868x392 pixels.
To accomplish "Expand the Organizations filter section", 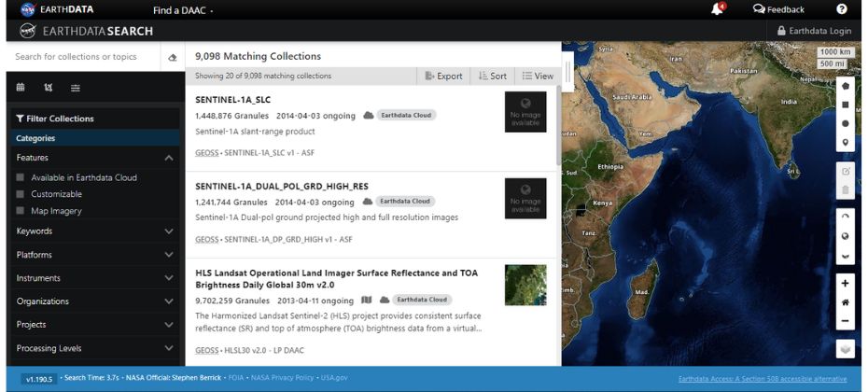I will coord(94,301).
